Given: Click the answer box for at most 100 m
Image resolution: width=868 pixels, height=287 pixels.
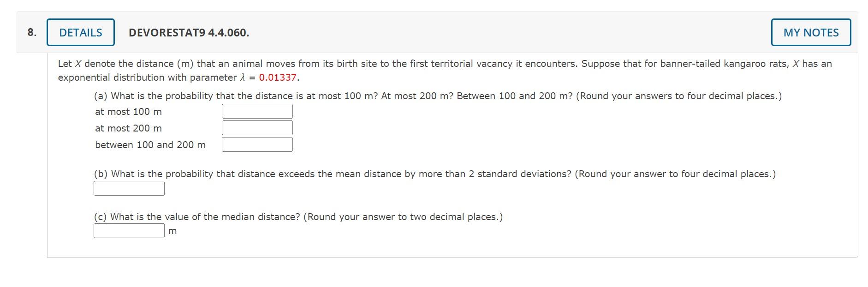Looking at the screenshot, I should 257,111.
